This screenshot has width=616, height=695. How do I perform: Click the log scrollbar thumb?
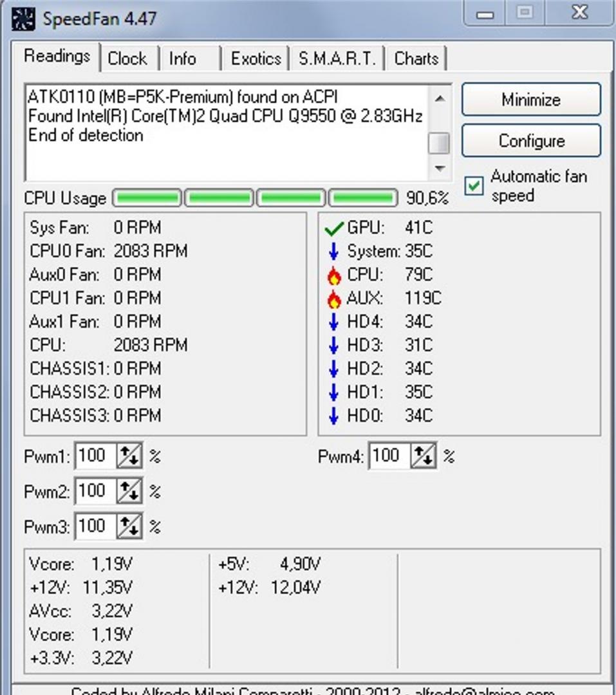coord(440,144)
